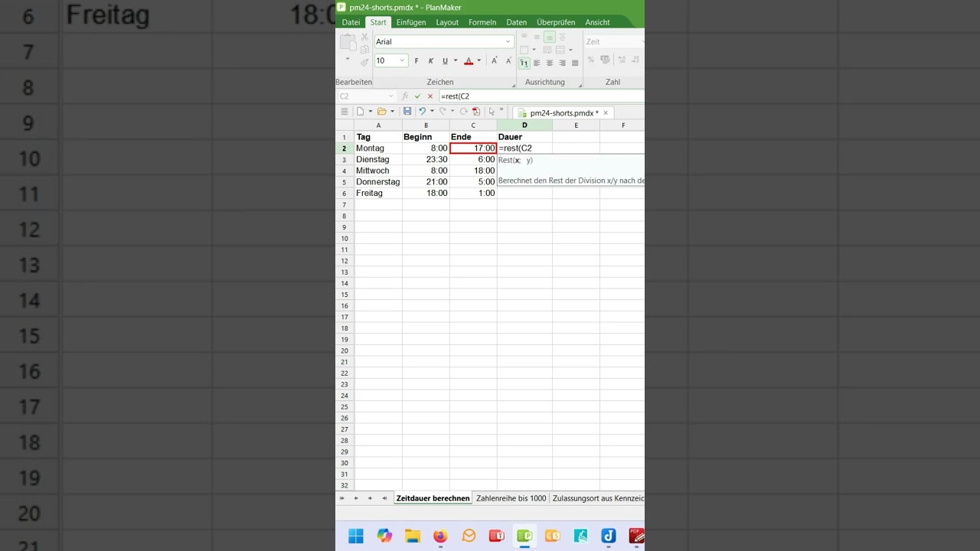
Task: Open the hamburger menu in quick toolbar
Action: 345,111
